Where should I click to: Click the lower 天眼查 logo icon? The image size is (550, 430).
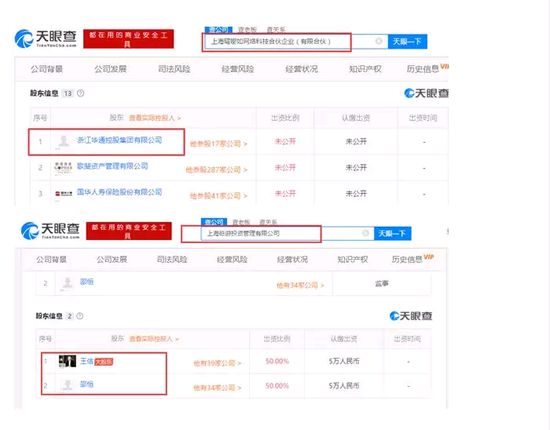coord(29,231)
